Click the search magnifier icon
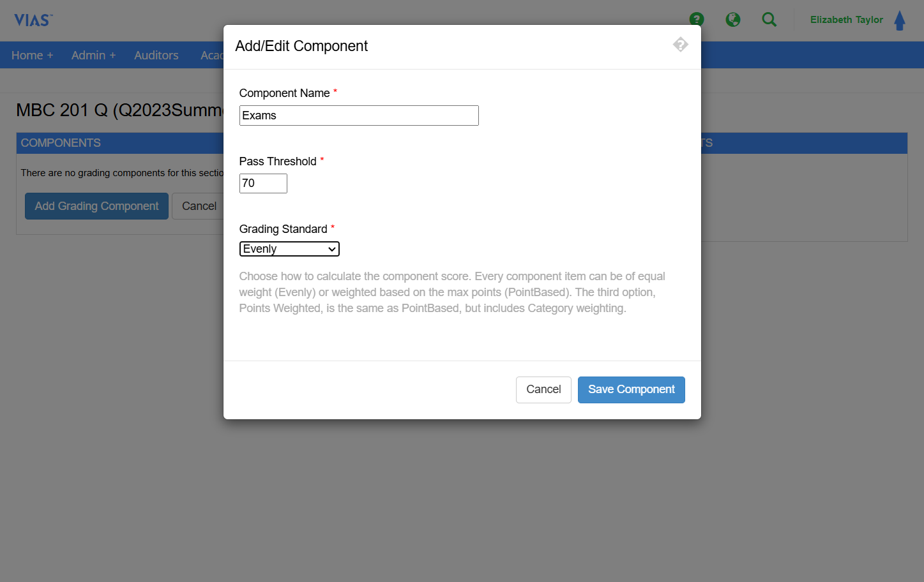Image resolution: width=924 pixels, height=582 pixels. tap(769, 20)
